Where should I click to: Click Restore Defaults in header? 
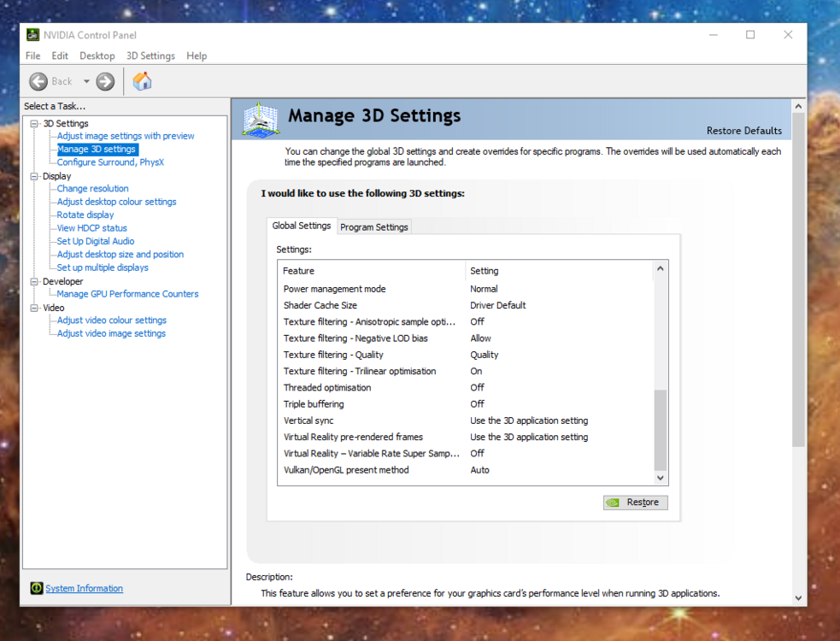click(743, 131)
